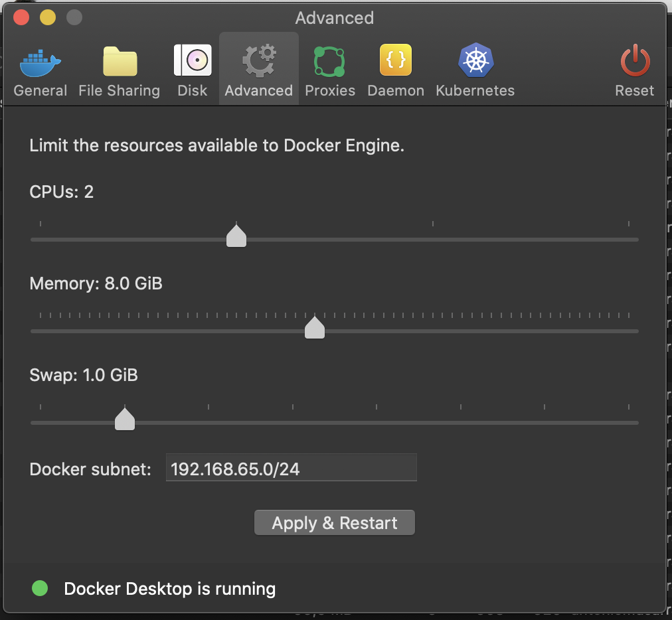672x620 pixels.
Task: Open the General preferences whale icon
Action: (41, 62)
